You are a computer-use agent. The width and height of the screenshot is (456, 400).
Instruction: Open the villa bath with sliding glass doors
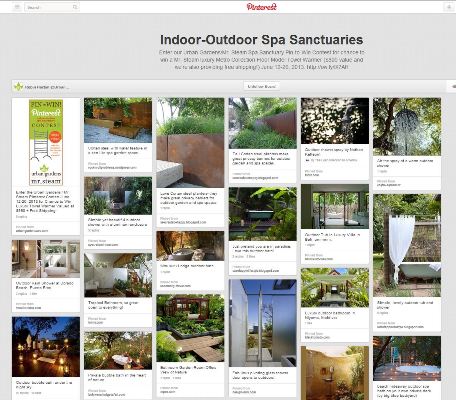[x=335, y=207]
